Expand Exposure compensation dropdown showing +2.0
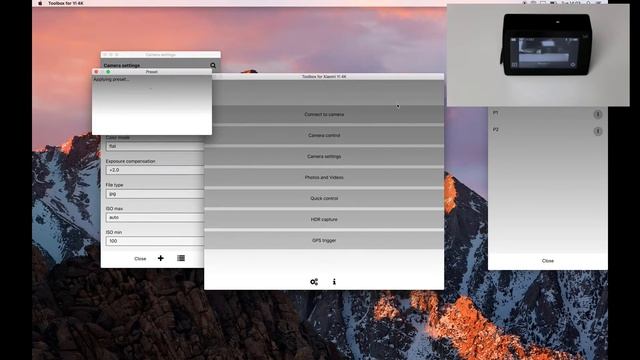This screenshot has height=360, width=640. coord(155,170)
